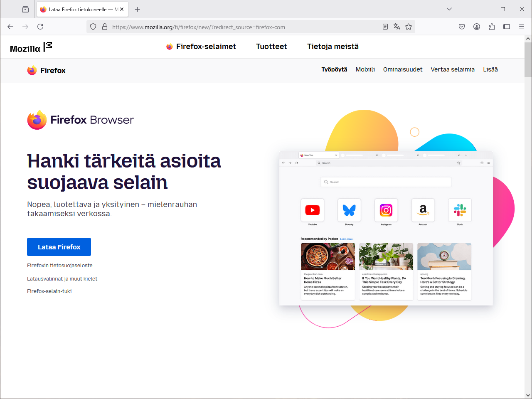This screenshot has height=399, width=532.
Task: Bookmark this page with star icon
Action: 409,27
